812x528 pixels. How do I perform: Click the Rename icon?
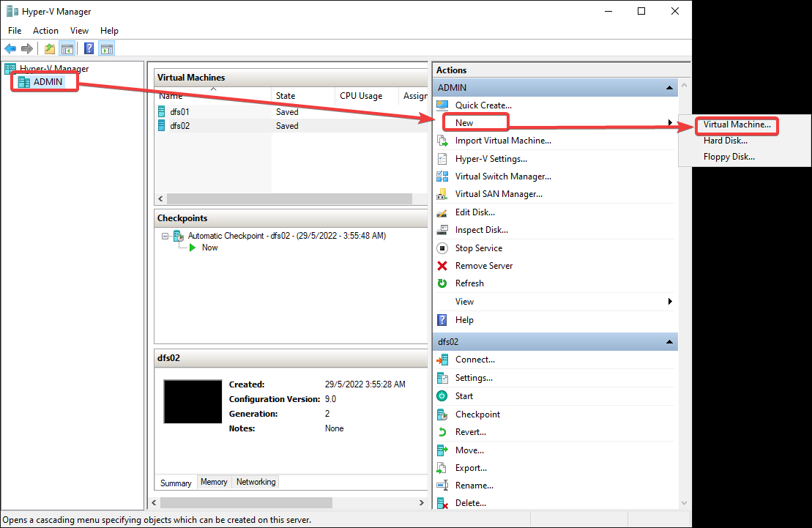click(x=442, y=486)
